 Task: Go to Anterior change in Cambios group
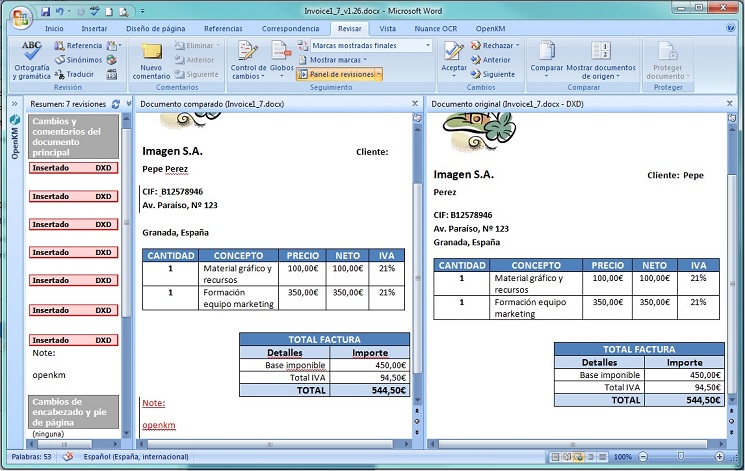click(x=490, y=60)
